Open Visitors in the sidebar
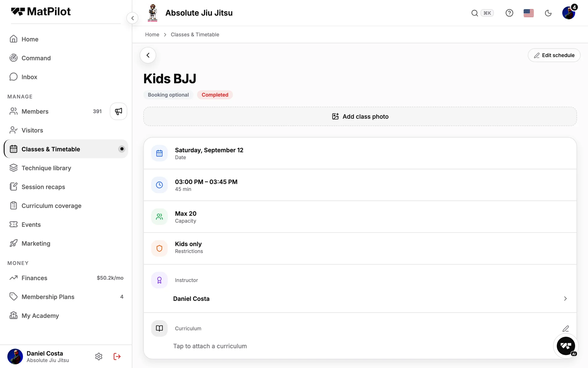Viewport: 588px width, 368px height. coord(66,130)
